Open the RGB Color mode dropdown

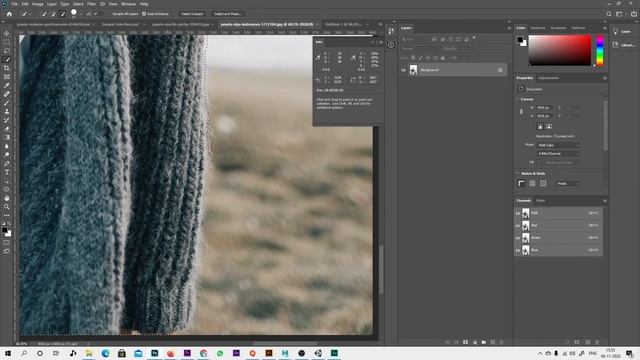(x=558, y=145)
